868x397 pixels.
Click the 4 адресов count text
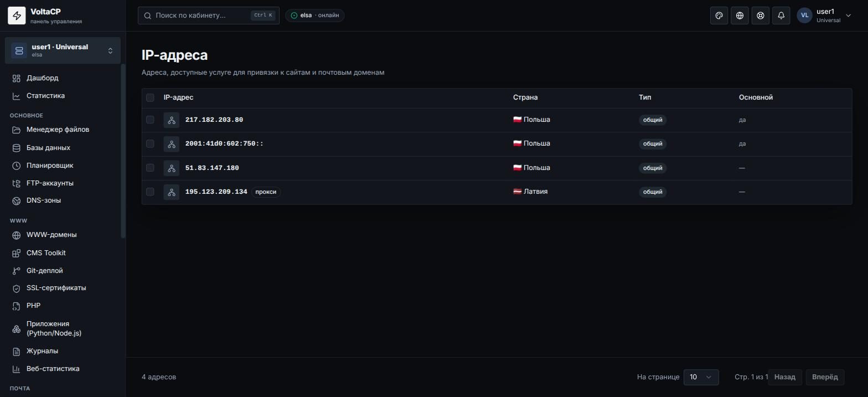(x=159, y=377)
